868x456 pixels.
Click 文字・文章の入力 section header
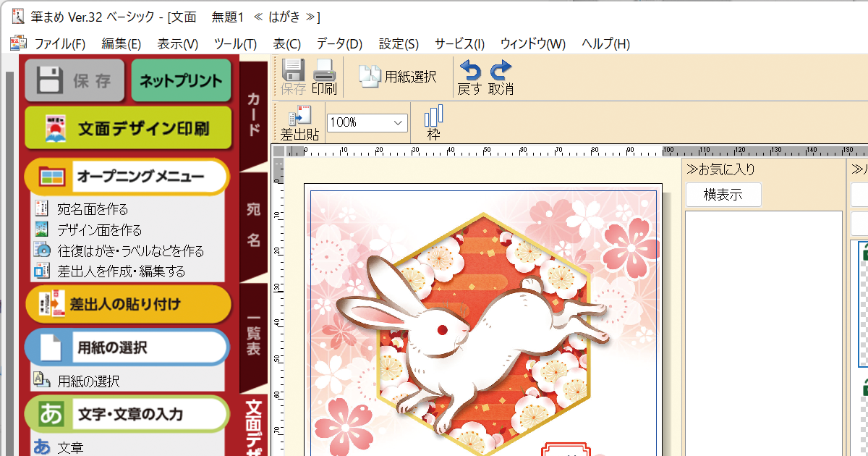click(127, 414)
